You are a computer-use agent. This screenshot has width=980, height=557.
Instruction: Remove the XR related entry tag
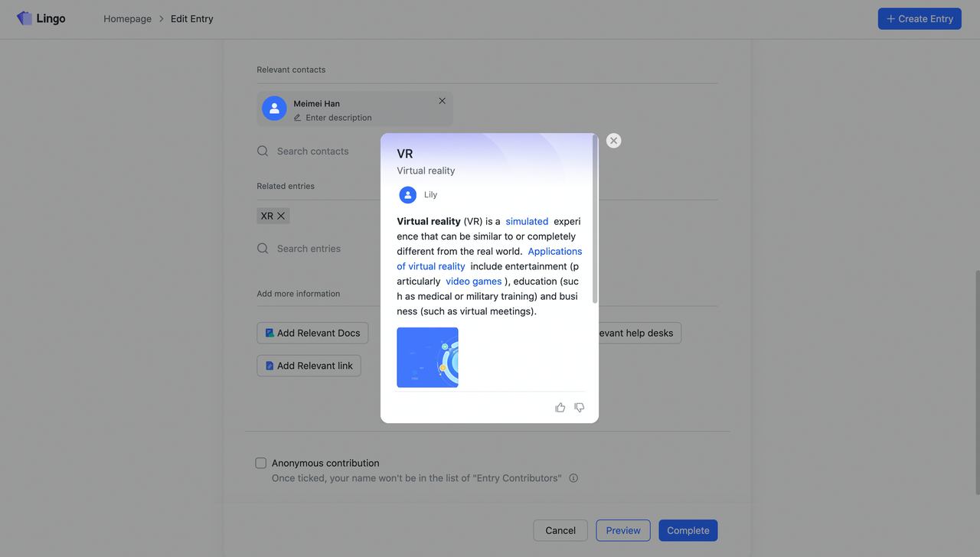pos(281,216)
